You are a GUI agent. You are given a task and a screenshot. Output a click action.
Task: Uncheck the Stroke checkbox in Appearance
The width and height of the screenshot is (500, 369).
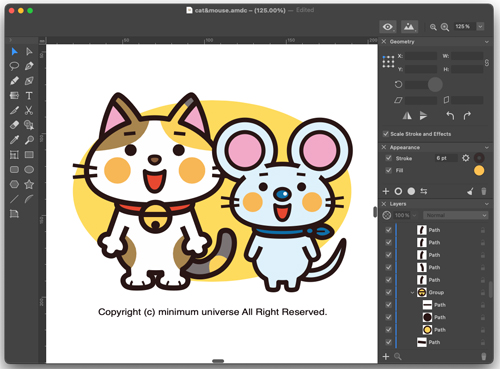[x=388, y=158]
